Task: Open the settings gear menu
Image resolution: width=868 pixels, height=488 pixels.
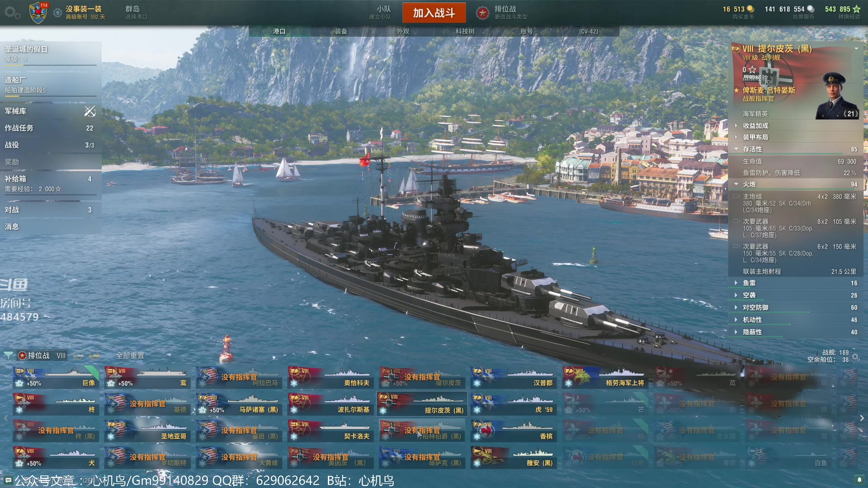Action: coord(12,13)
